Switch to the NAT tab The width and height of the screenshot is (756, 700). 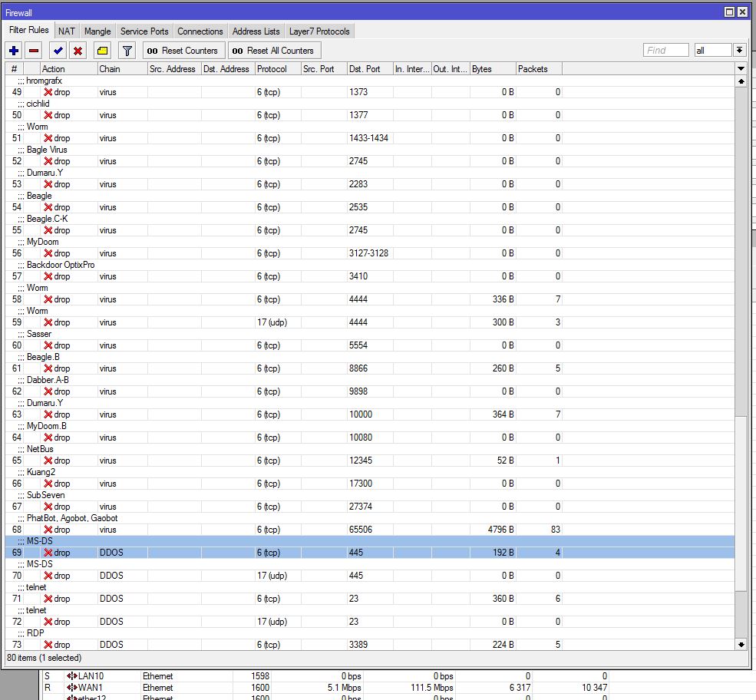(x=67, y=31)
